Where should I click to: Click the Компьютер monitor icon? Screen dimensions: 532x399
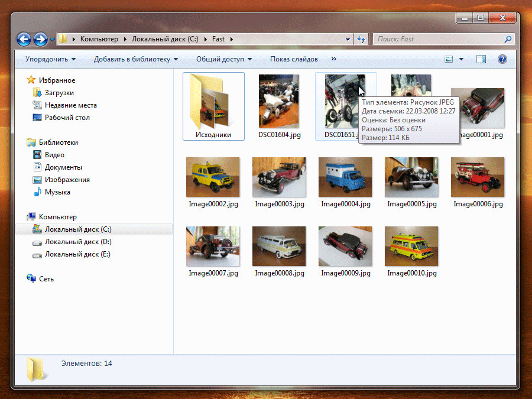tap(31, 216)
